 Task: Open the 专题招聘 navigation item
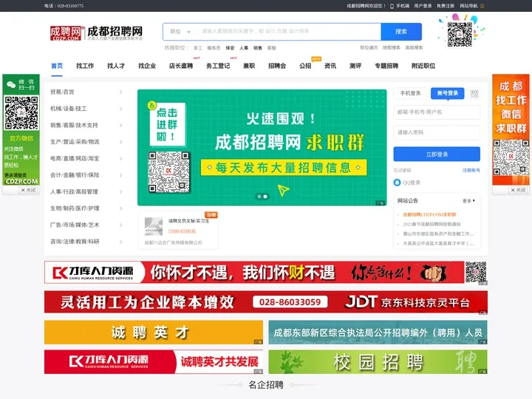click(x=386, y=66)
